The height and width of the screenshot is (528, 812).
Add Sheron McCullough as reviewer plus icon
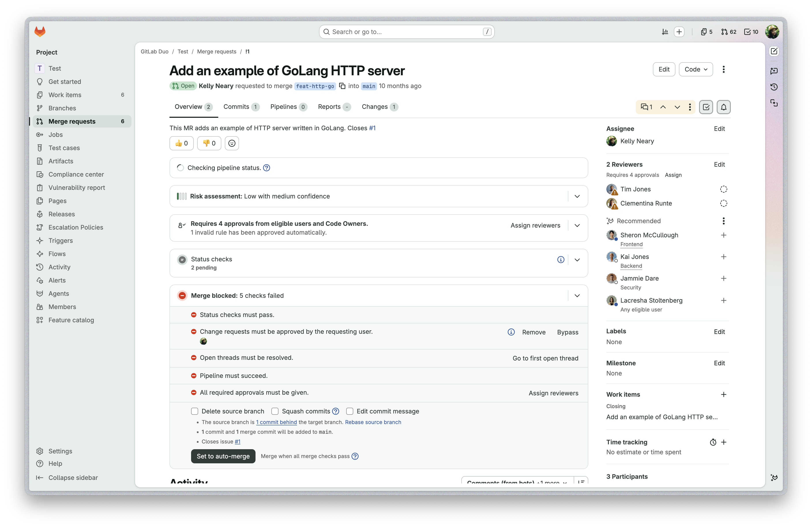click(724, 235)
